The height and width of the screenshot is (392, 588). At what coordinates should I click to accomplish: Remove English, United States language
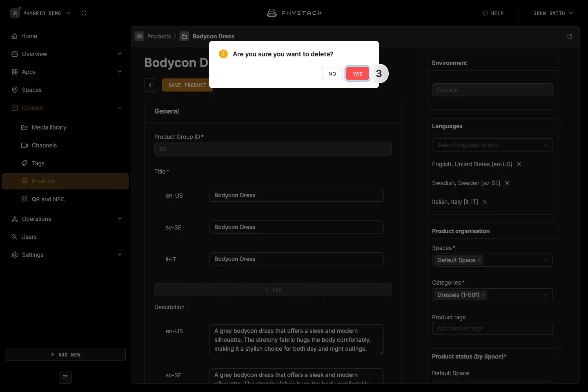click(x=519, y=164)
